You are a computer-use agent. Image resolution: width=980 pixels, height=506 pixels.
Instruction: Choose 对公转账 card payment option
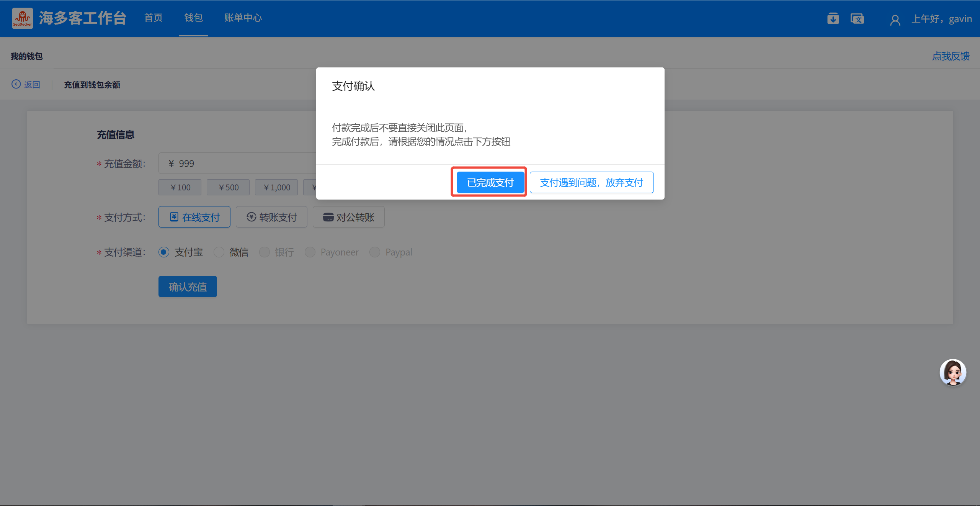348,217
